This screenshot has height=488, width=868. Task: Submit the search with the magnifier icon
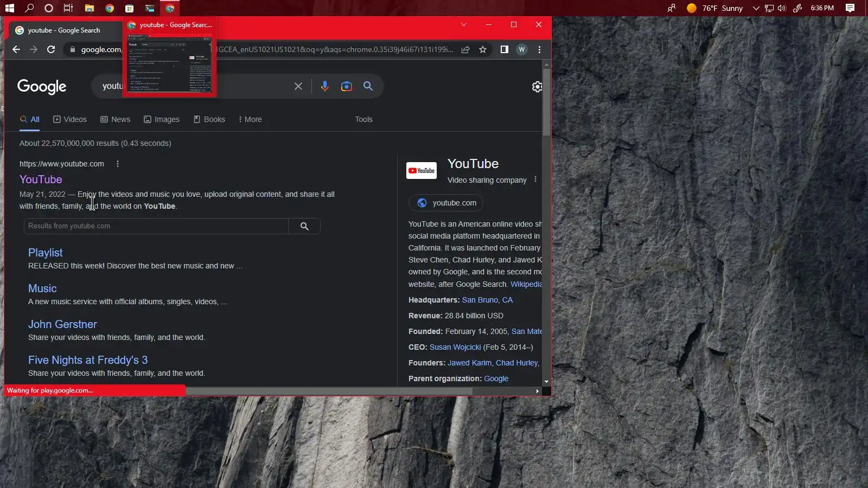pyautogui.click(x=368, y=86)
